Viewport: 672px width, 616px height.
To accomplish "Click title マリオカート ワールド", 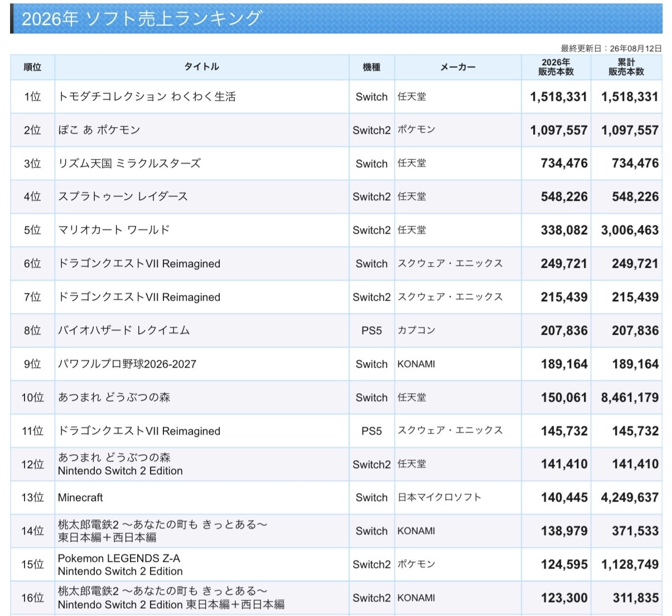I will coord(114,230).
